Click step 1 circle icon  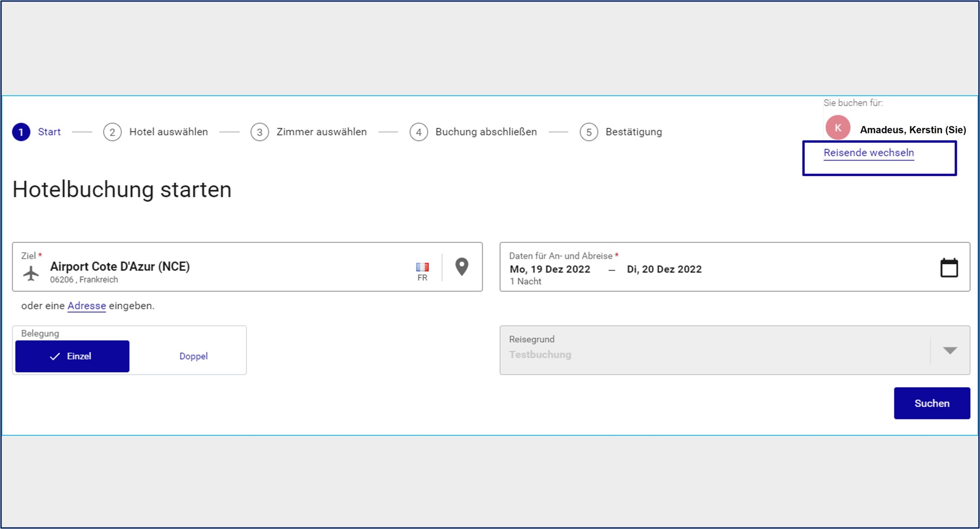click(21, 132)
